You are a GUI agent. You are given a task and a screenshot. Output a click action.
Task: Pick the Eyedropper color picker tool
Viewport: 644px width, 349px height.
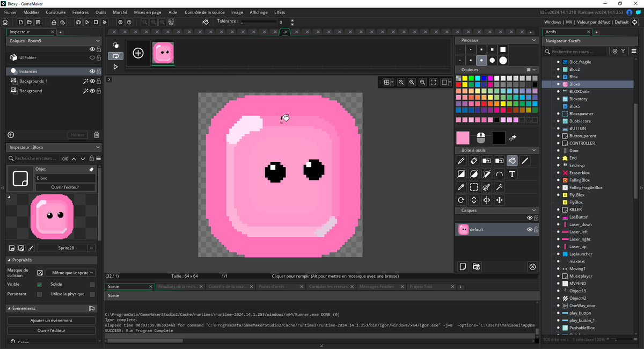coord(460,187)
